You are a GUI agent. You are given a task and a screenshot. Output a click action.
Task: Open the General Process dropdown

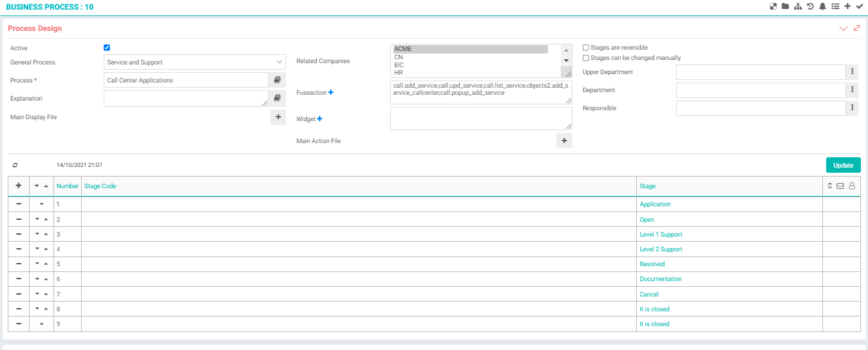[194, 63]
